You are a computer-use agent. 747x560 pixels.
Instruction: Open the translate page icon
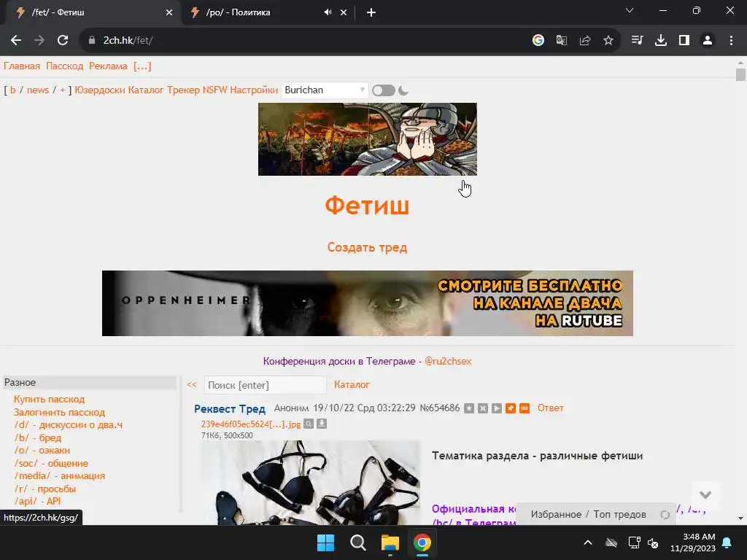point(562,41)
